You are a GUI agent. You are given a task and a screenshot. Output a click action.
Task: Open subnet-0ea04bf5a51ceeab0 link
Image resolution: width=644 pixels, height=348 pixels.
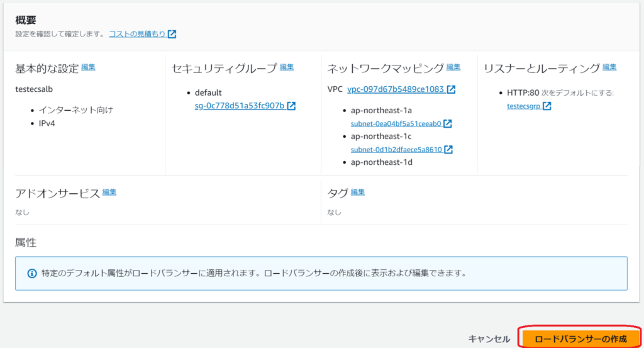coord(396,124)
